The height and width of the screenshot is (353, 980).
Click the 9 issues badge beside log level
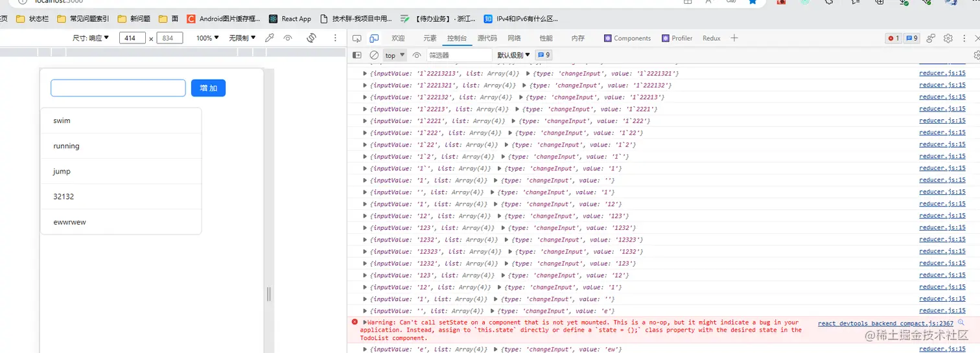point(544,55)
